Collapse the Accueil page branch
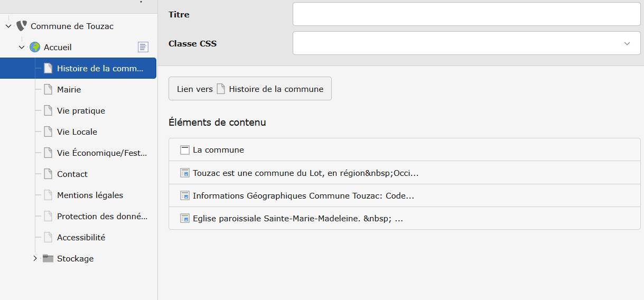 pos(22,47)
